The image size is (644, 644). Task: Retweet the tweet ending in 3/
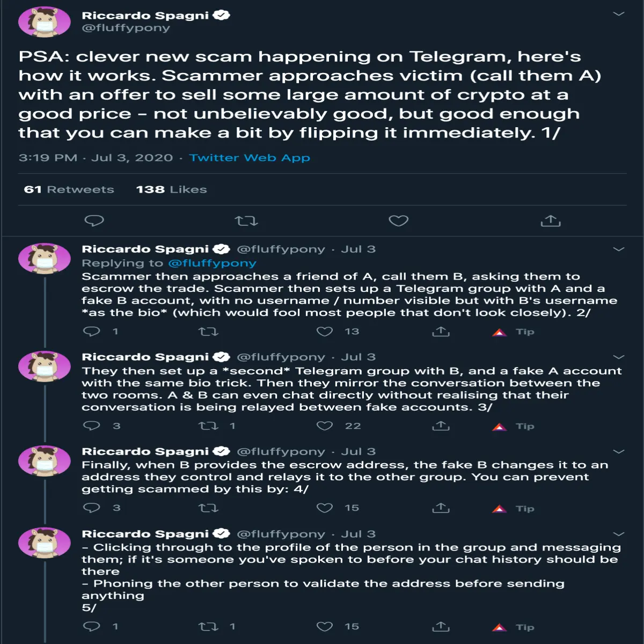pyautogui.click(x=208, y=426)
